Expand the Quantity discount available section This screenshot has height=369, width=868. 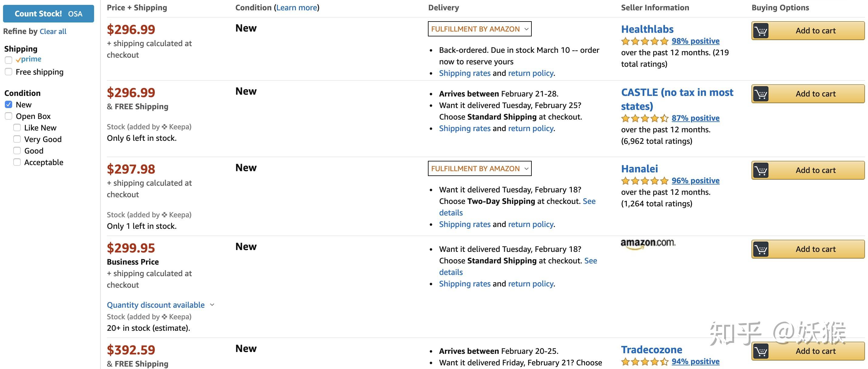(160, 305)
